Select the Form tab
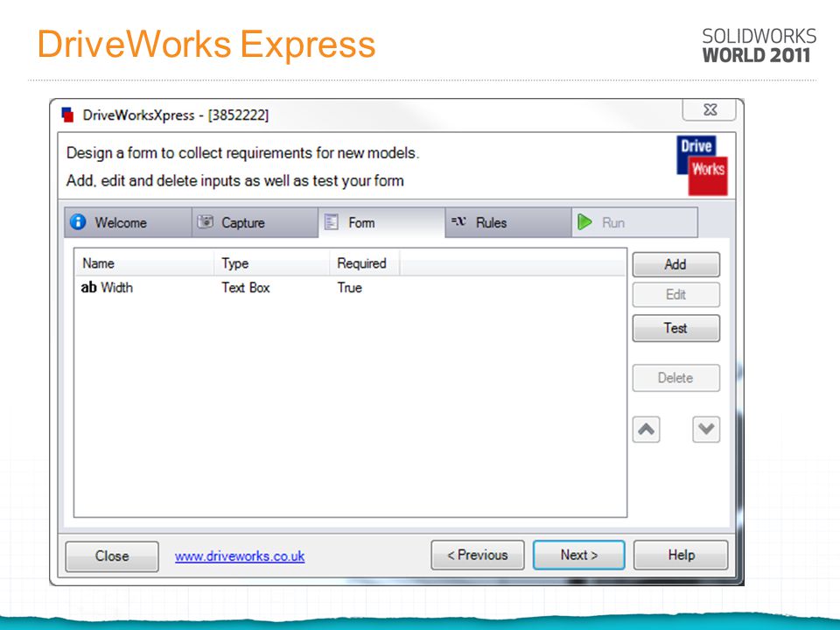840x630 pixels. pyautogui.click(x=382, y=222)
